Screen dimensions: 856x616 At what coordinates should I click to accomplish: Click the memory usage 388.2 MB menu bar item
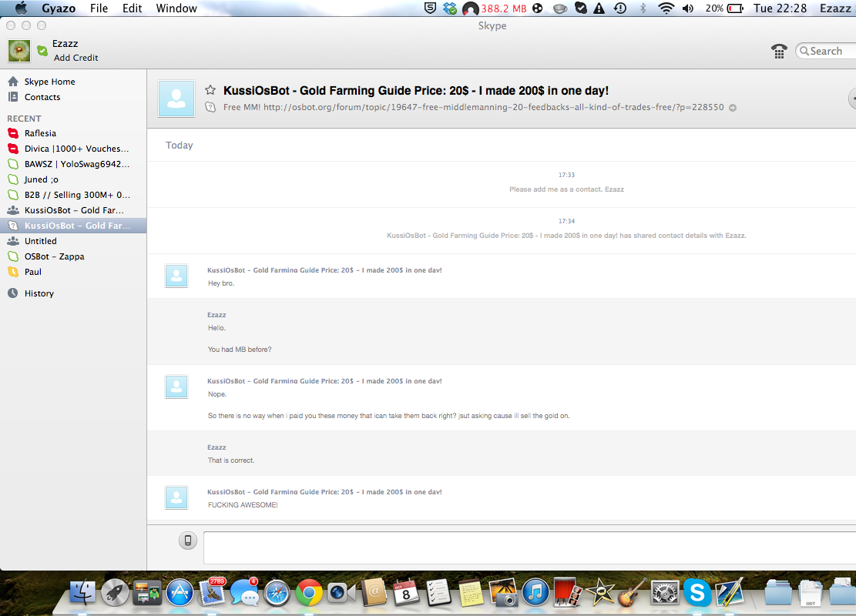point(495,8)
